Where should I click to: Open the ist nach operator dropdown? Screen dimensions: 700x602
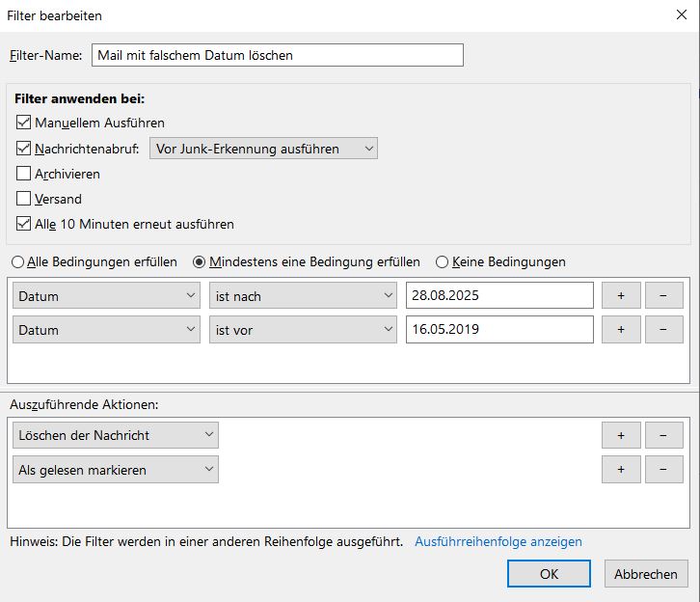303,296
